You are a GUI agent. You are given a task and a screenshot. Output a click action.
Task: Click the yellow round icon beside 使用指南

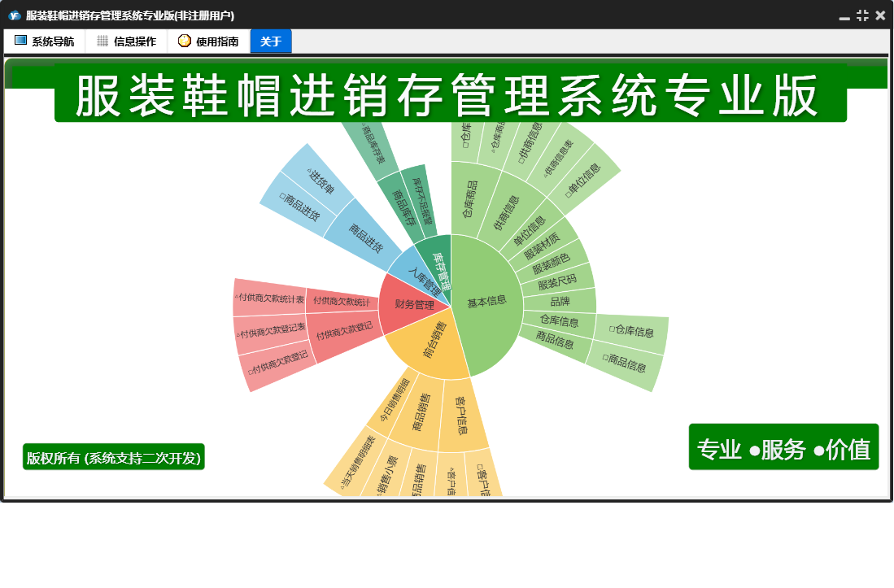point(184,41)
